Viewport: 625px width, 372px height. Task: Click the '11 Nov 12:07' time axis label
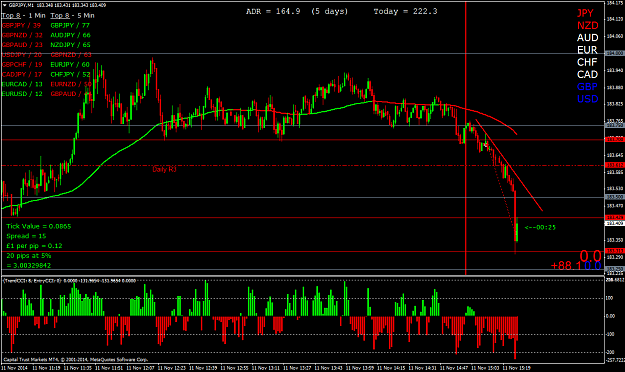tap(140, 368)
